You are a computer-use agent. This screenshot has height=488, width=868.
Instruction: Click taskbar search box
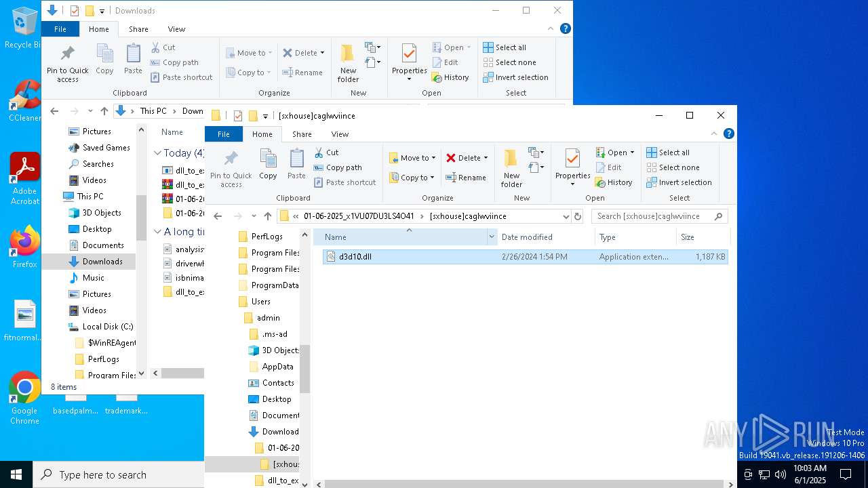(x=119, y=474)
